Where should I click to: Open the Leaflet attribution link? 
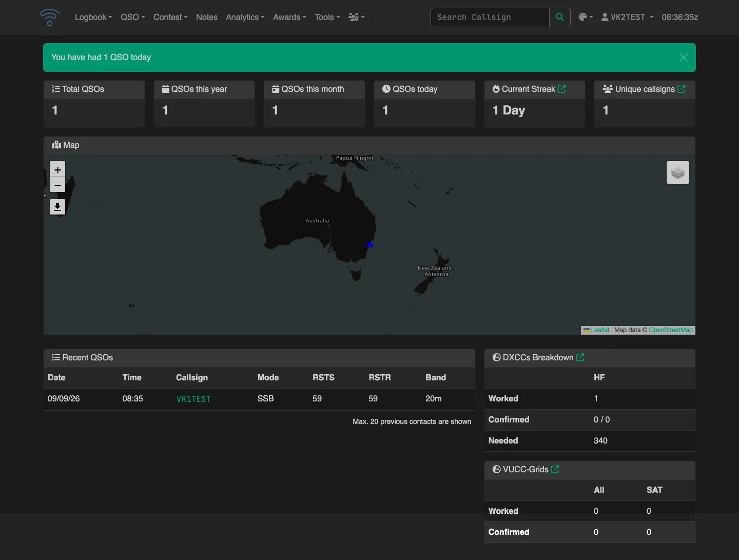click(600, 330)
